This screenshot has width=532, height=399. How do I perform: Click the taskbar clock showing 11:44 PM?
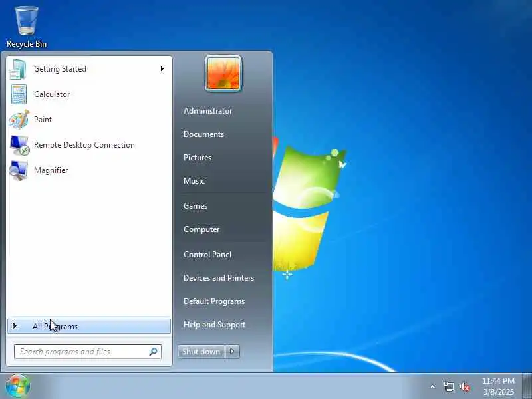point(498,386)
